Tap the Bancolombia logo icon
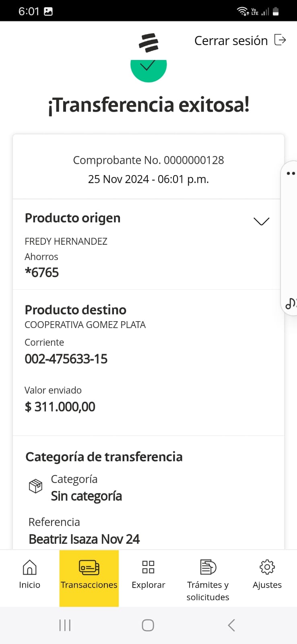The height and width of the screenshot is (644, 297). click(148, 43)
